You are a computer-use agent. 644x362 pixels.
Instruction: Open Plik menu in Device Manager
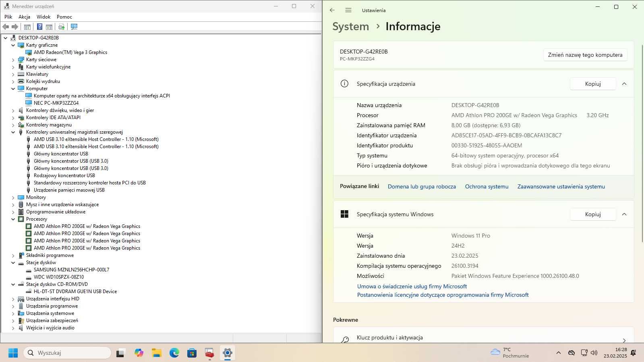coord(8,17)
